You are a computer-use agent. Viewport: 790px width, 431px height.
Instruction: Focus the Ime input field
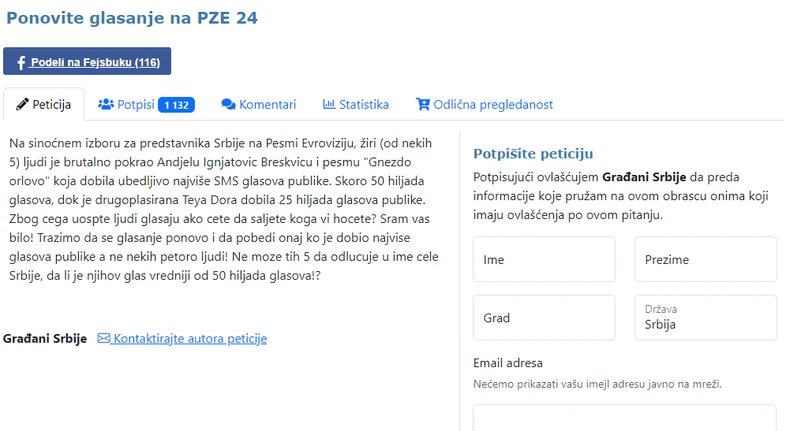click(544, 260)
